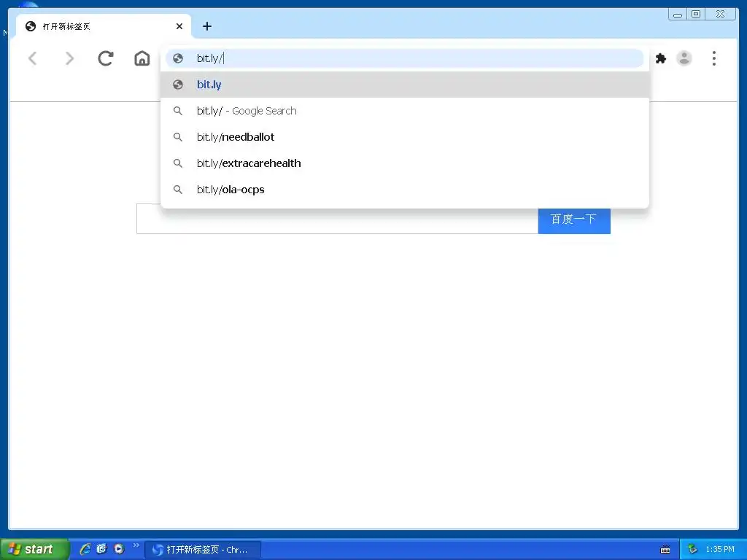Screen dimensions: 747x560
Task: Open the user profile avatar
Action: click(684, 58)
